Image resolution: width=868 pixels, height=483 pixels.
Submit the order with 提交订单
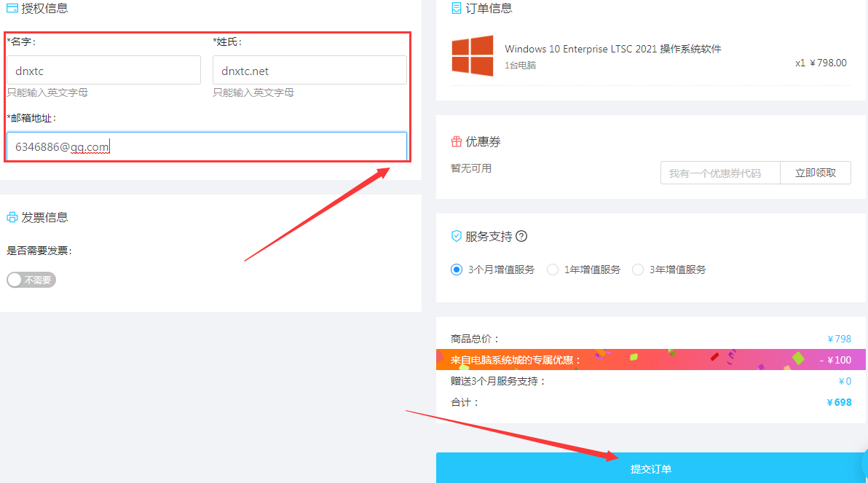point(651,468)
